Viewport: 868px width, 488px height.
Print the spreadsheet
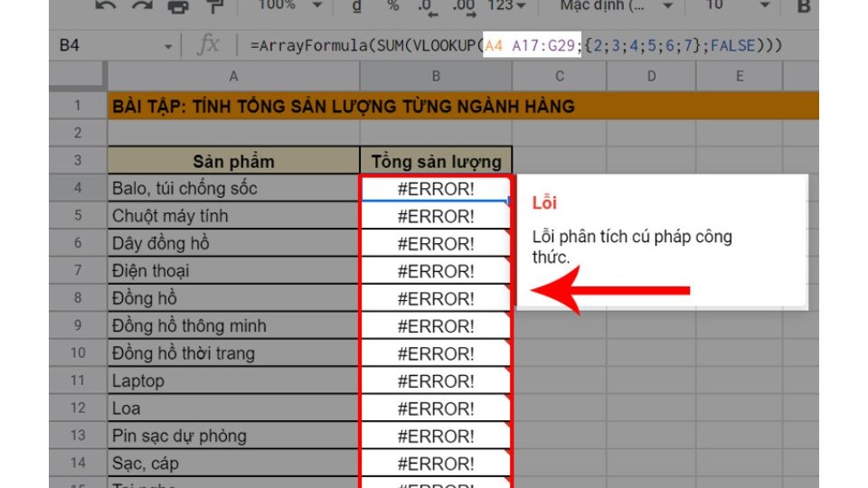[x=178, y=5]
